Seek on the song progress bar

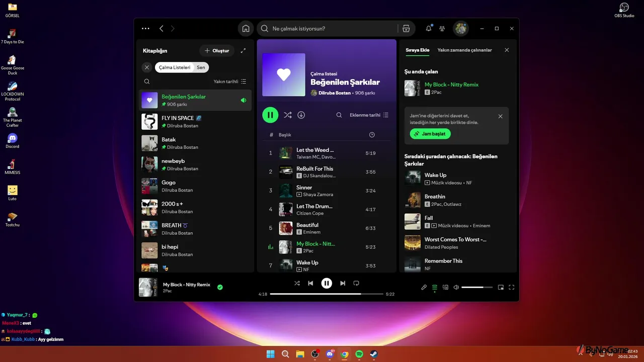(327, 294)
